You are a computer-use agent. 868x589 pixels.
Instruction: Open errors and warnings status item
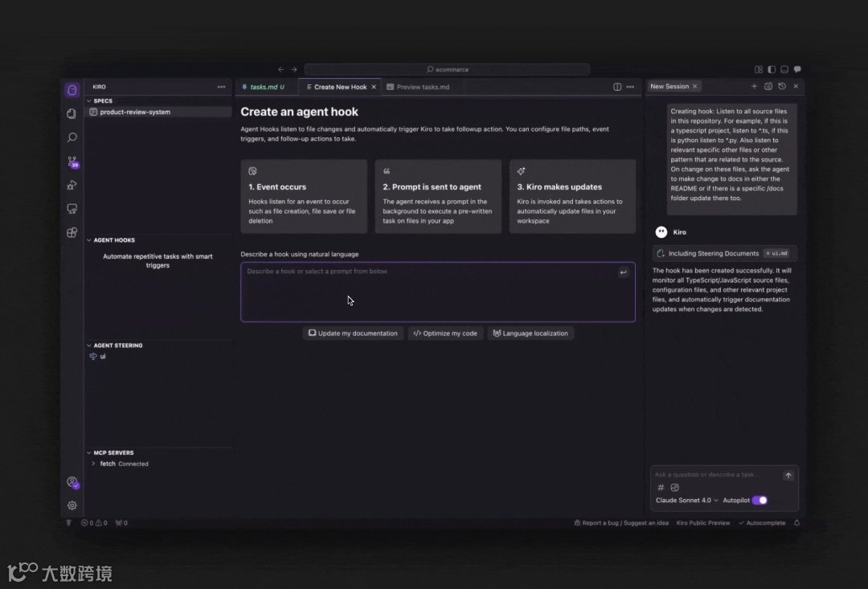tap(94, 523)
